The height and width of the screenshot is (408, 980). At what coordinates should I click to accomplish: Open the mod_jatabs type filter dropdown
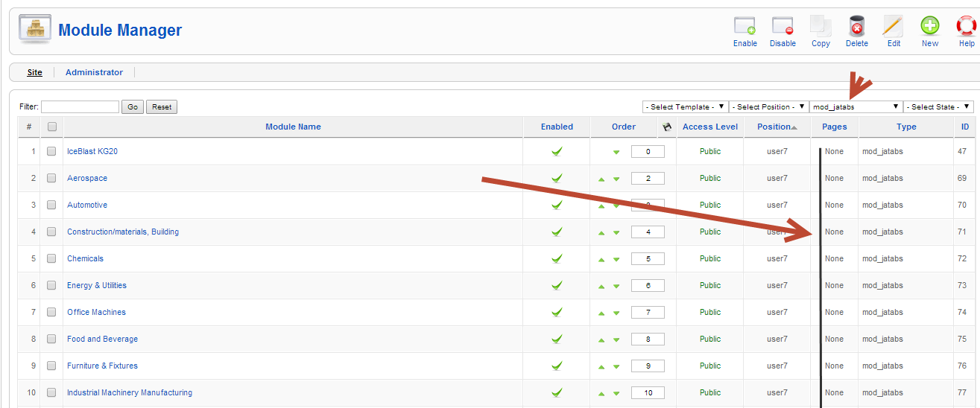856,106
